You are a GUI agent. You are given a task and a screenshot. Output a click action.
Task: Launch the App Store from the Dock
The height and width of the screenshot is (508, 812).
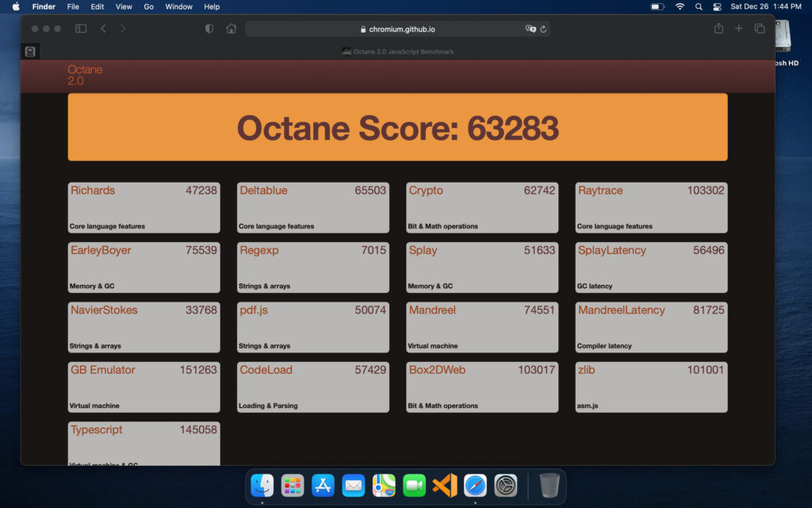323,486
